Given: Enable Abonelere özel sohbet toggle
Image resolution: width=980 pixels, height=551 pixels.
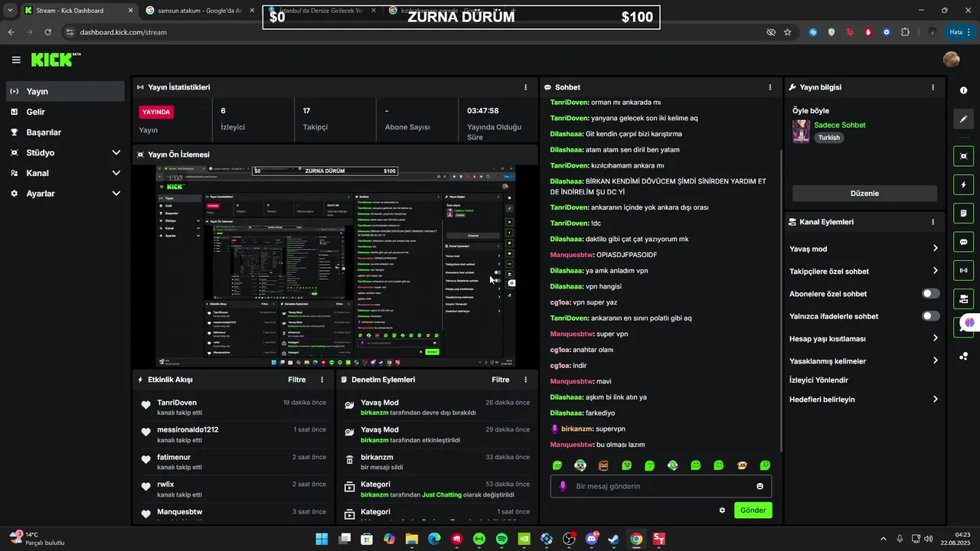Looking at the screenshot, I should pos(931,294).
